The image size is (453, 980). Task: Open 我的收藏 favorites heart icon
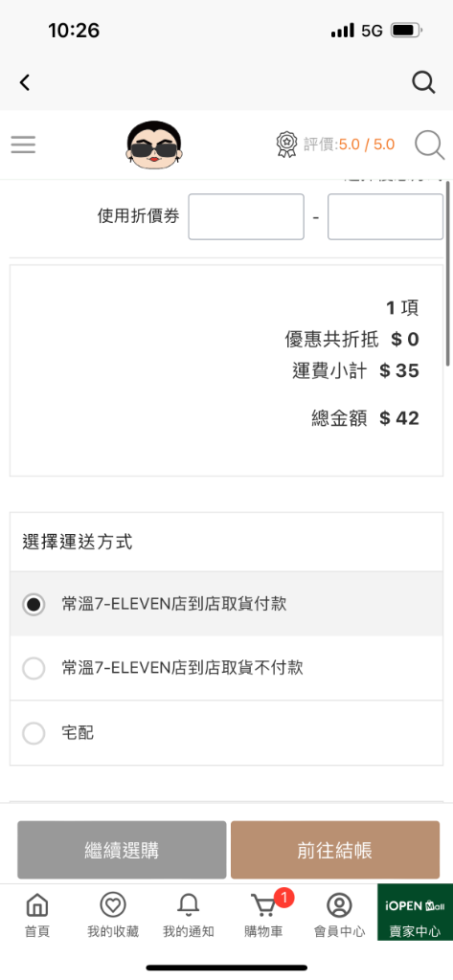(113, 914)
